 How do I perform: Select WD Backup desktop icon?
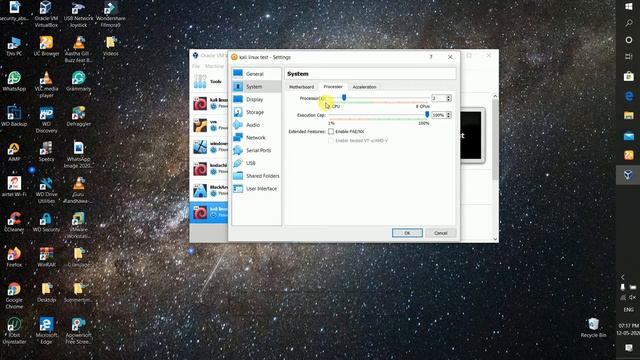14,116
